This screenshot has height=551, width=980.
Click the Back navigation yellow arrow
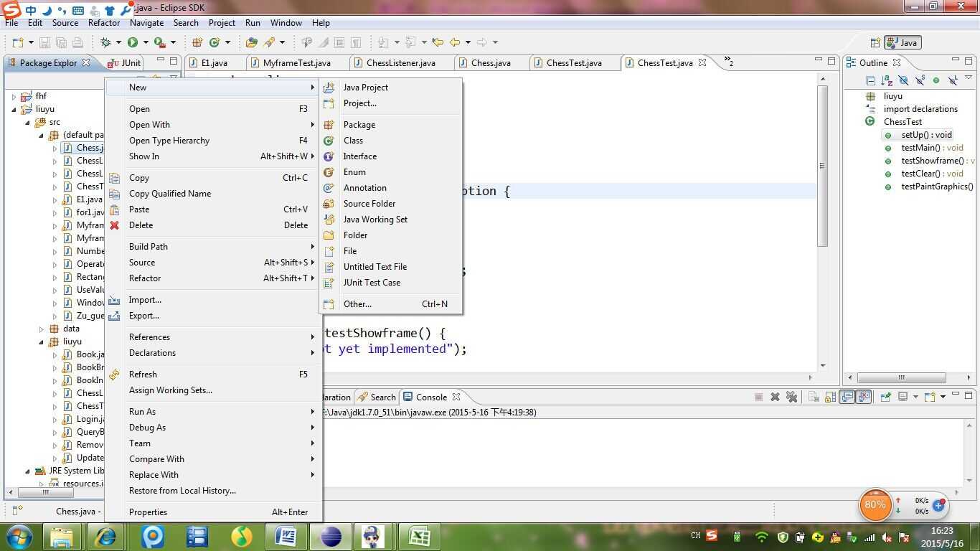tap(455, 42)
